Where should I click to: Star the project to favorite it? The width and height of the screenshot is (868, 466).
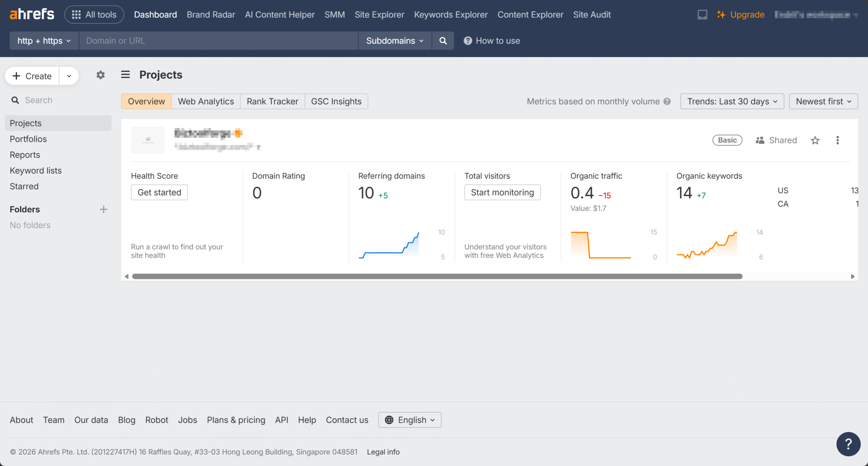pyautogui.click(x=815, y=140)
